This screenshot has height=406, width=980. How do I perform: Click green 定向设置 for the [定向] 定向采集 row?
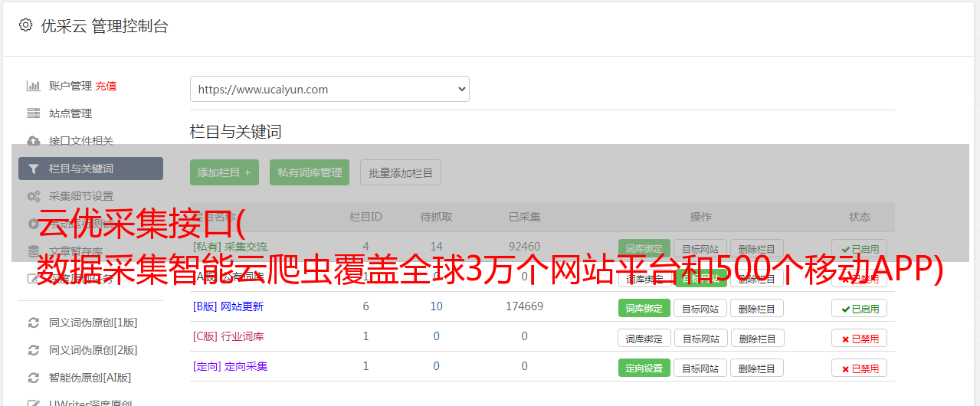[644, 368]
